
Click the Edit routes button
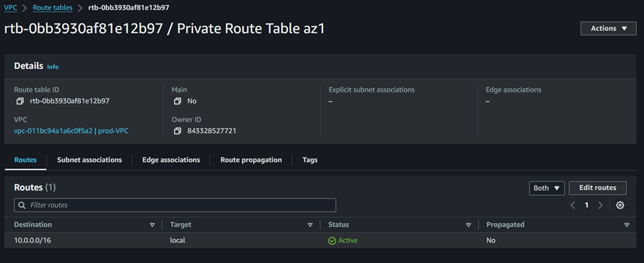tap(597, 188)
